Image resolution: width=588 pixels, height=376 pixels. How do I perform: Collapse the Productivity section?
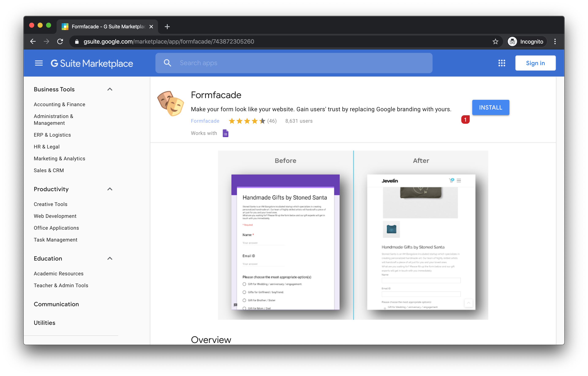pos(110,189)
